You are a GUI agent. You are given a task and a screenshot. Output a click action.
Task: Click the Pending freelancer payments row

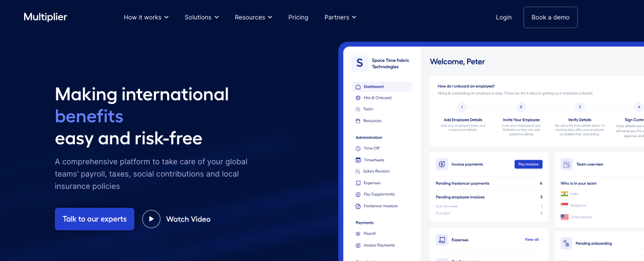489,183
